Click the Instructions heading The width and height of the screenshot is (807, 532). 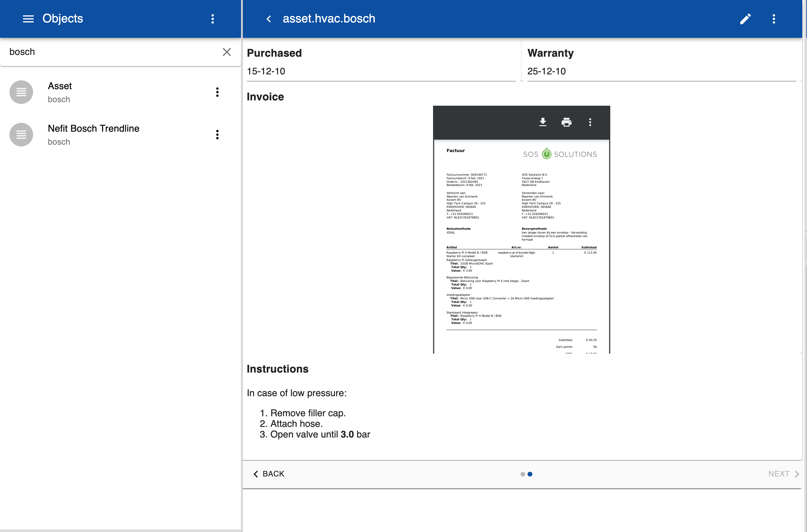click(x=277, y=369)
